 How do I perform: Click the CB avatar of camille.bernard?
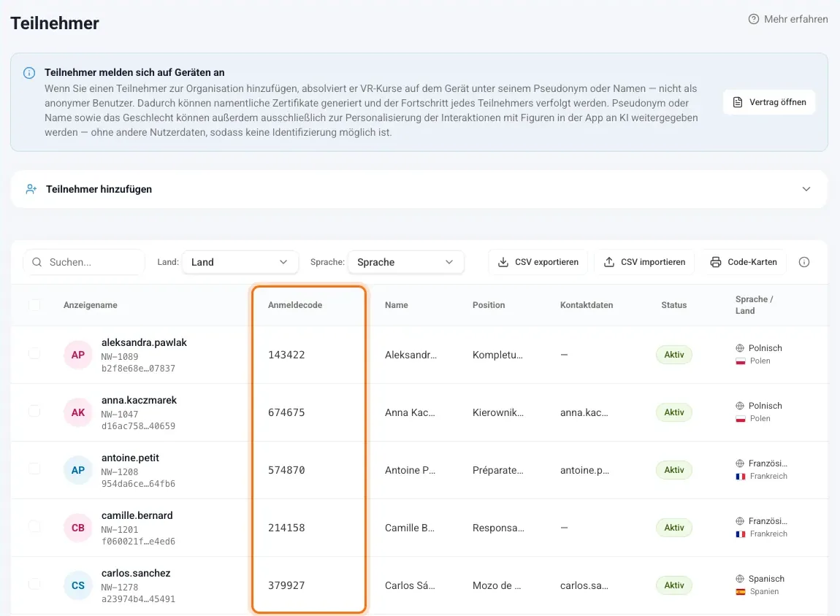click(77, 528)
